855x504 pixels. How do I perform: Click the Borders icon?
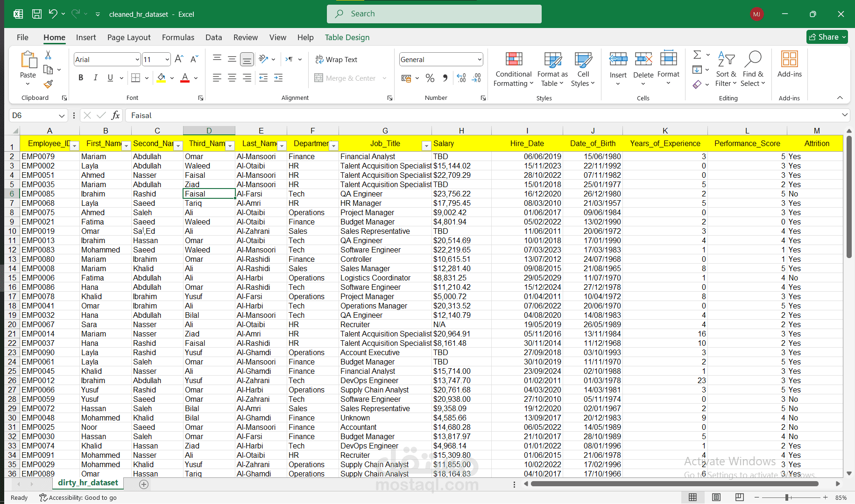135,78
